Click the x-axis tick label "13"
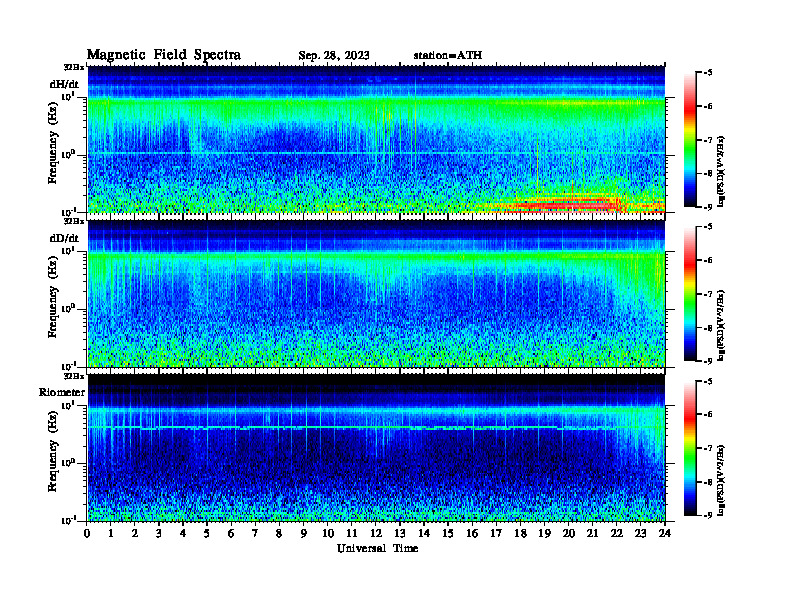792x612 pixels. 400,533
